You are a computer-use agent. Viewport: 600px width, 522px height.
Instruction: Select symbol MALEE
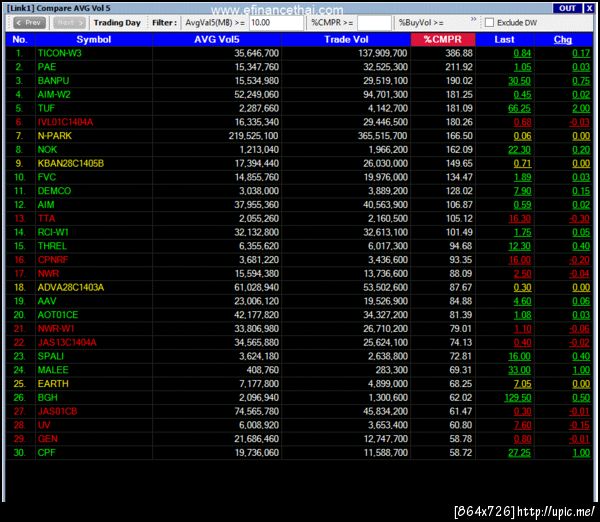click(x=53, y=370)
